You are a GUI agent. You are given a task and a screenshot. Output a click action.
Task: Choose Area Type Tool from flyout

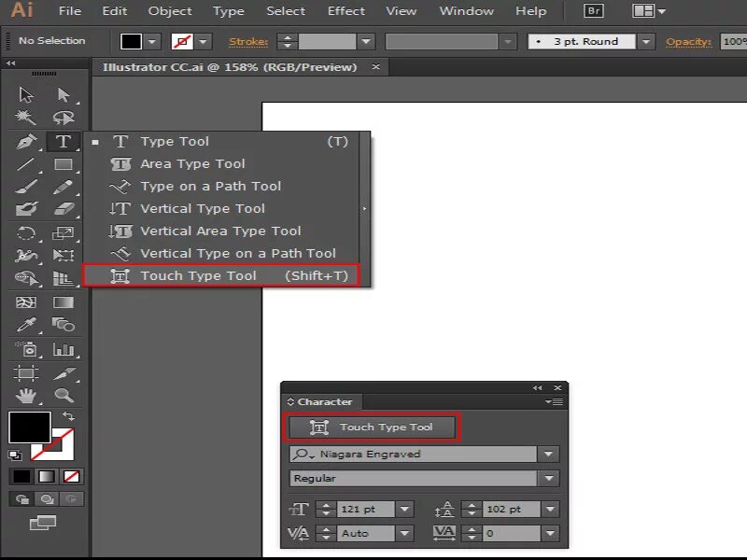(221, 164)
